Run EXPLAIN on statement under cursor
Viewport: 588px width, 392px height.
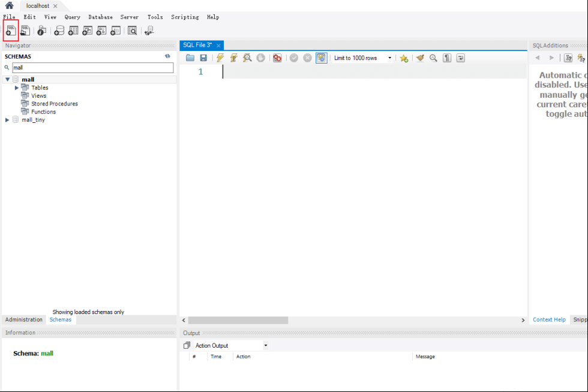click(247, 58)
